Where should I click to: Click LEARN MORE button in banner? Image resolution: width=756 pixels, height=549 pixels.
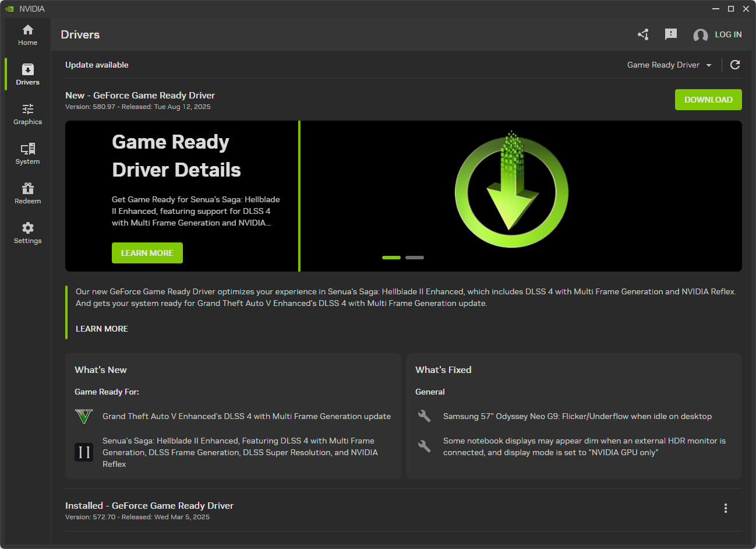tap(147, 253)
